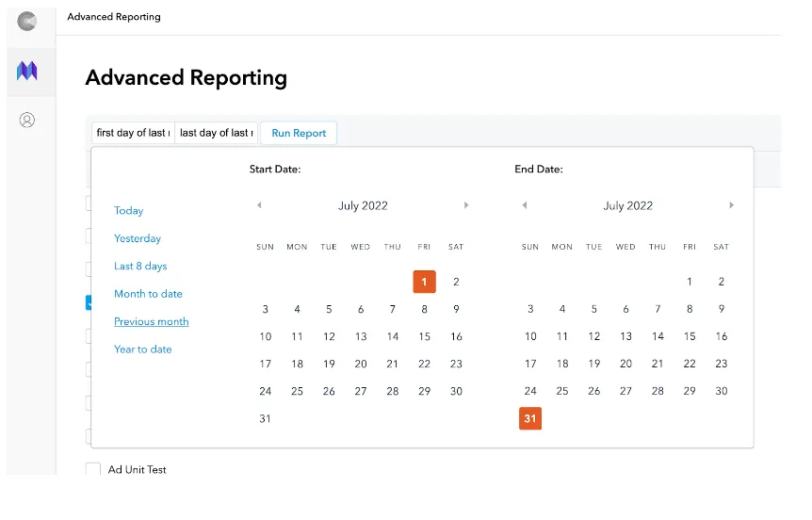Click the start date input field
Viewport: 812px width, 520px height.
[x=134, y=133]
